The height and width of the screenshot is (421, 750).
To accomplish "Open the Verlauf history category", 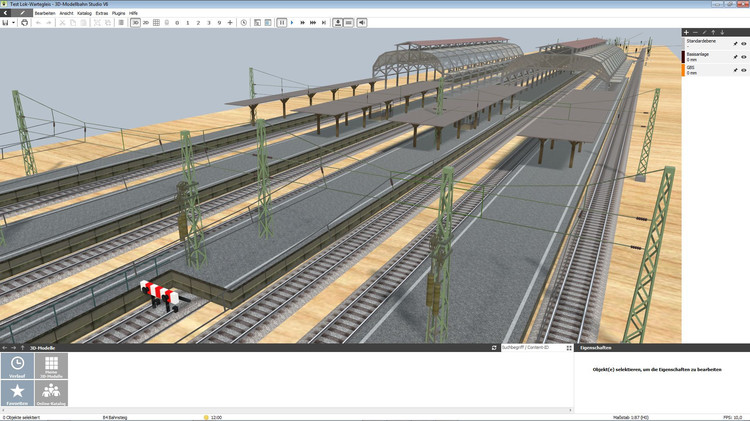I will pyautogui.click(x=17, y=366).
